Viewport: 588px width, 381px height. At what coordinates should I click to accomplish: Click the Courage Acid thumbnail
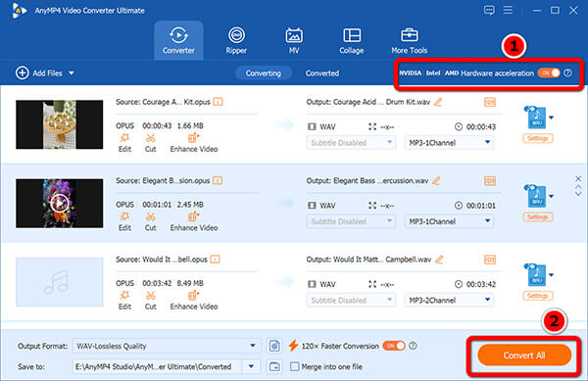point(59,124)
